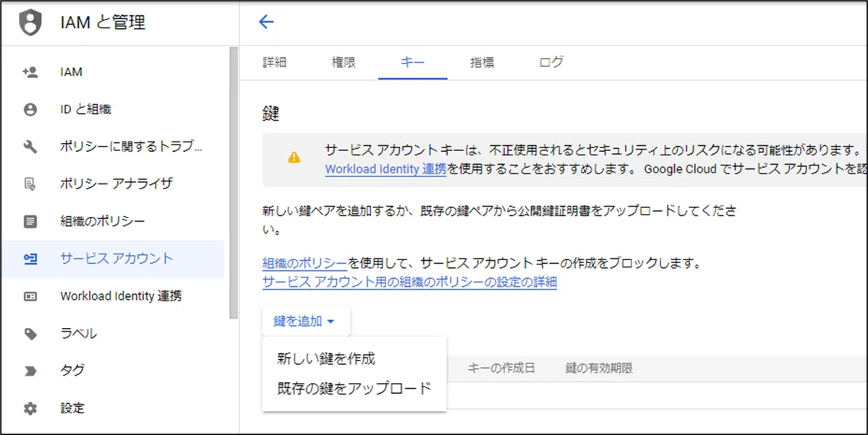This screenshot has width=868, height=435.
Task: Open サービス アカウント用の組織のポリシーの設定の詳細 link
Action: point(409,282)
